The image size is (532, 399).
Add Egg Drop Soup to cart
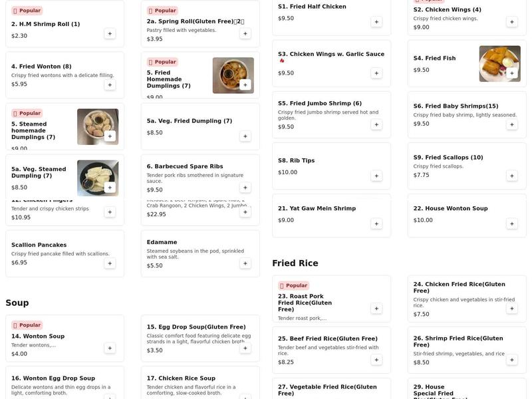click(x=245, y=348)
